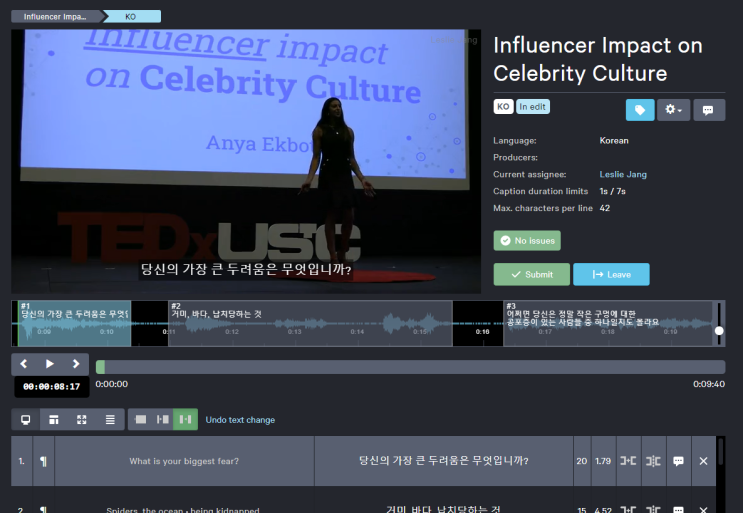Click the No issues status button

(527, 241)
